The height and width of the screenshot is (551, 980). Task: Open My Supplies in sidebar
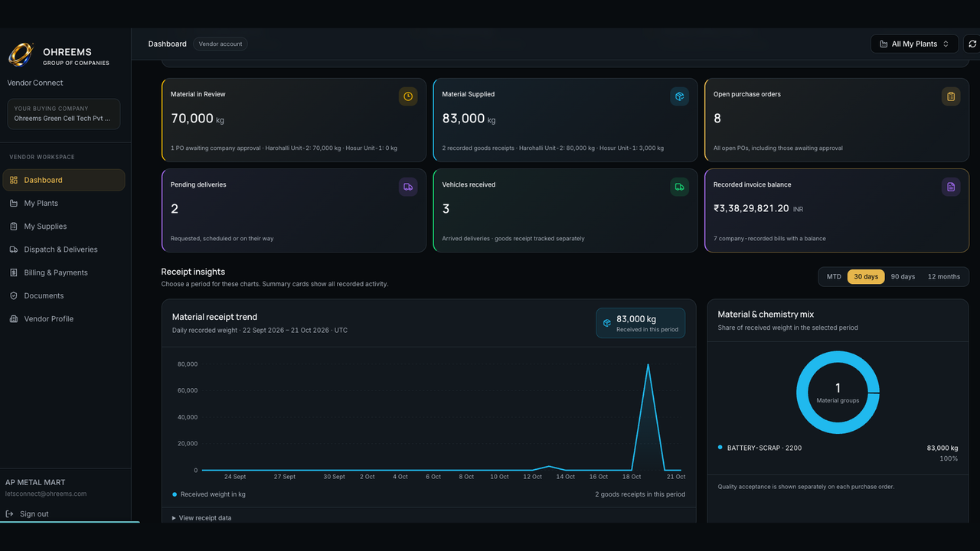(64, 227)
